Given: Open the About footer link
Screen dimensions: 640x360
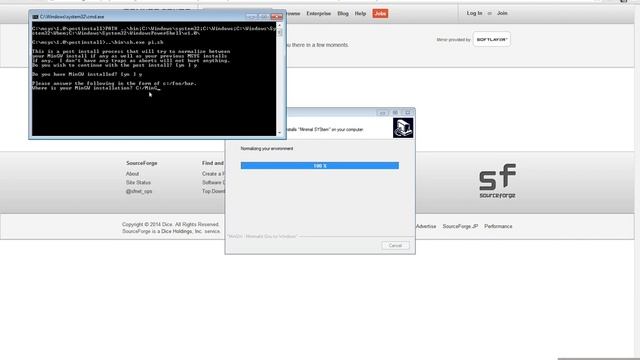Looking at the screenshot, I should click(x=132, y=174).
